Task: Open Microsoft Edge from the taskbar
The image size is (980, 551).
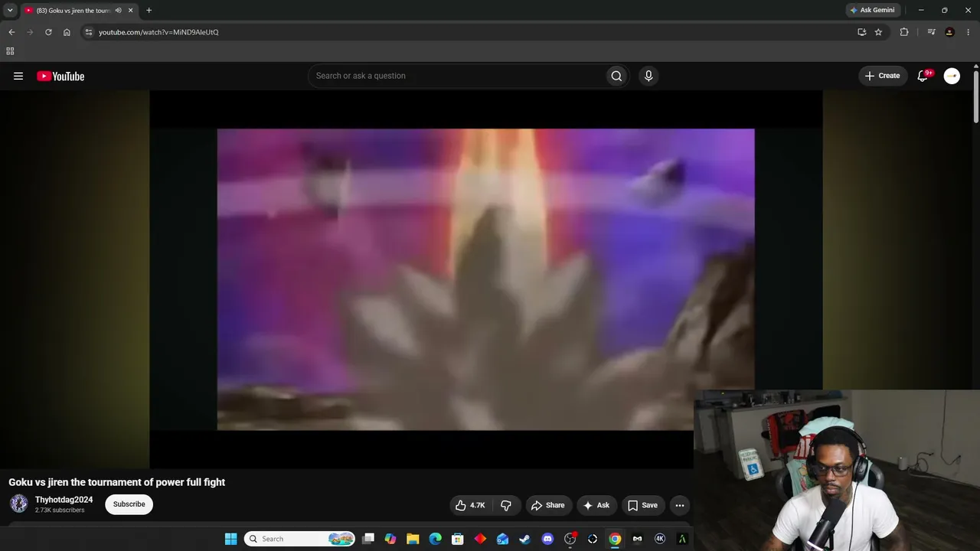Action: 435,539
